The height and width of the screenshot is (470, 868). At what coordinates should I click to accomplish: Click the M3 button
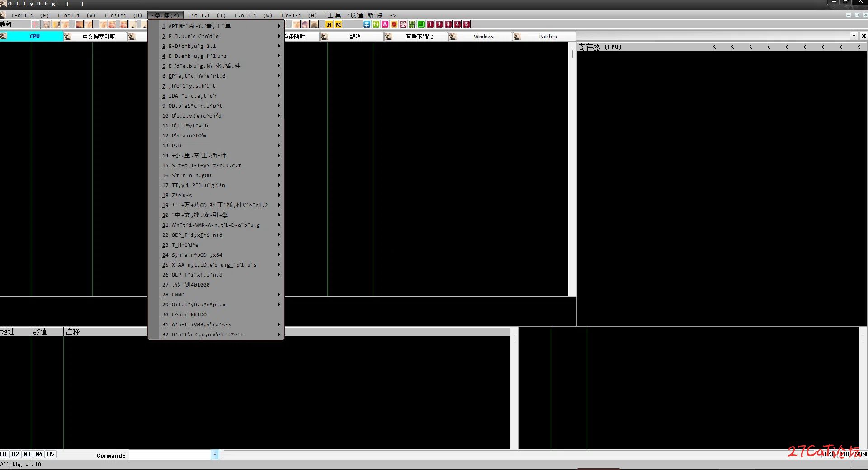pyautogui.click(x=27, y=454)
